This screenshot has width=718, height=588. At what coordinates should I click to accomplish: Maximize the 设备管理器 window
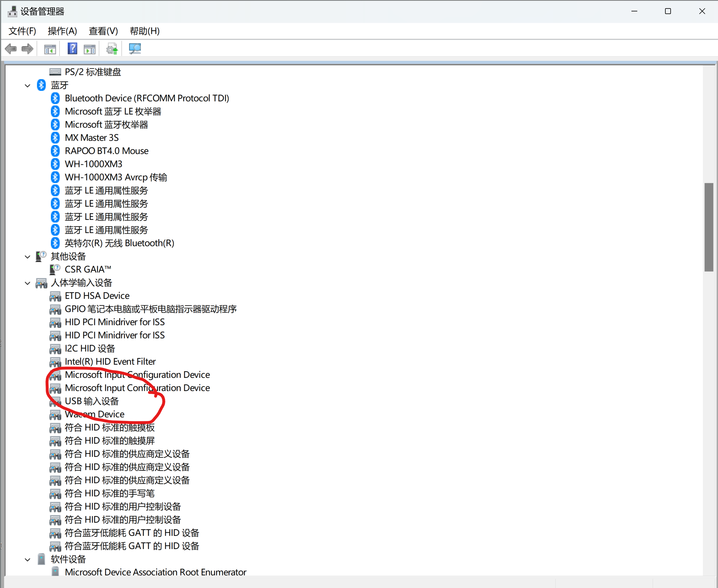point(668,11)
